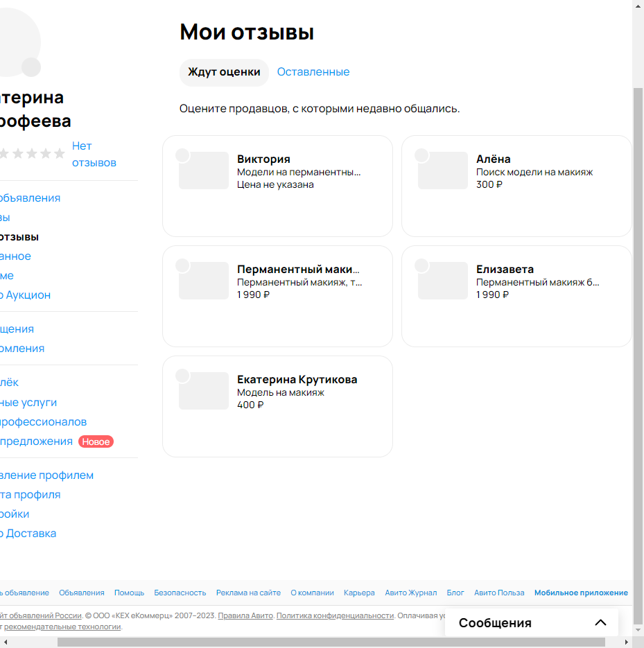The height and width of the screenshot is (648, 644).
Task: Open the Нет отзывов link
Action: (94, 154)
